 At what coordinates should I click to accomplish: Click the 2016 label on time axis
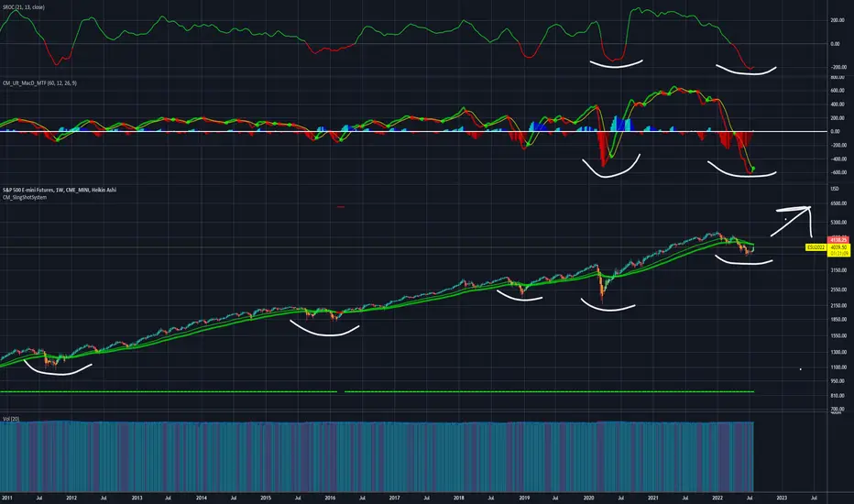pos(330,498)
